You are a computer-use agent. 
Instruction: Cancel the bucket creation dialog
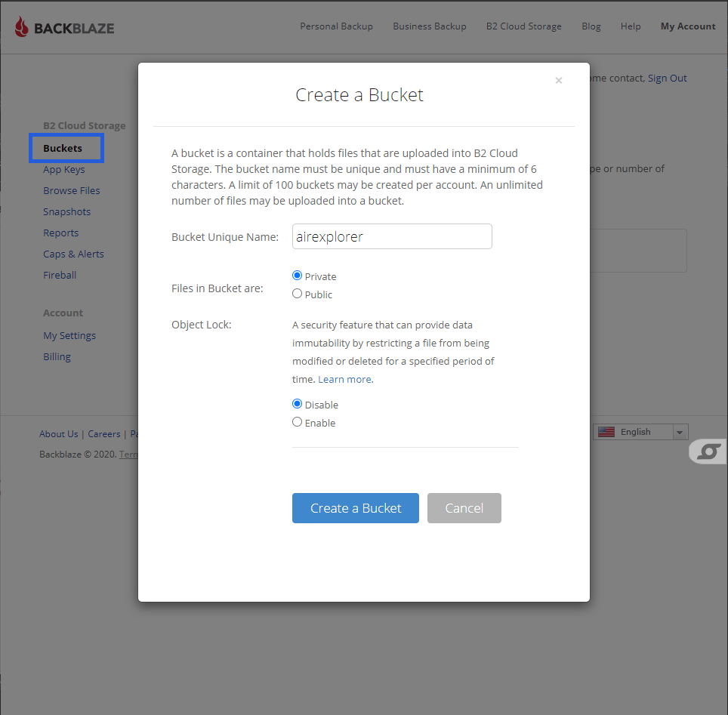pos(464,508)
